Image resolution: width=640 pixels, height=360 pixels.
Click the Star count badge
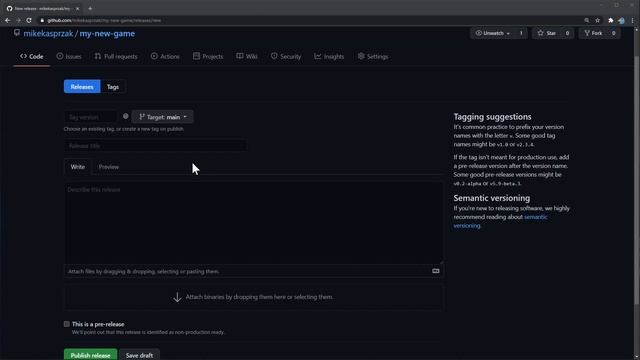click(567, 33)
